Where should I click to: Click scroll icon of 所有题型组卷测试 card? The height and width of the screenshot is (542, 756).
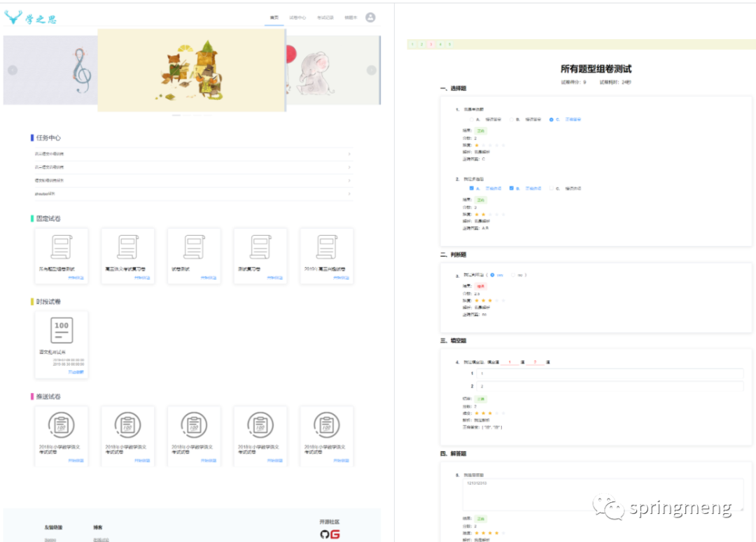pyautogui.click(x=62, y=247)
